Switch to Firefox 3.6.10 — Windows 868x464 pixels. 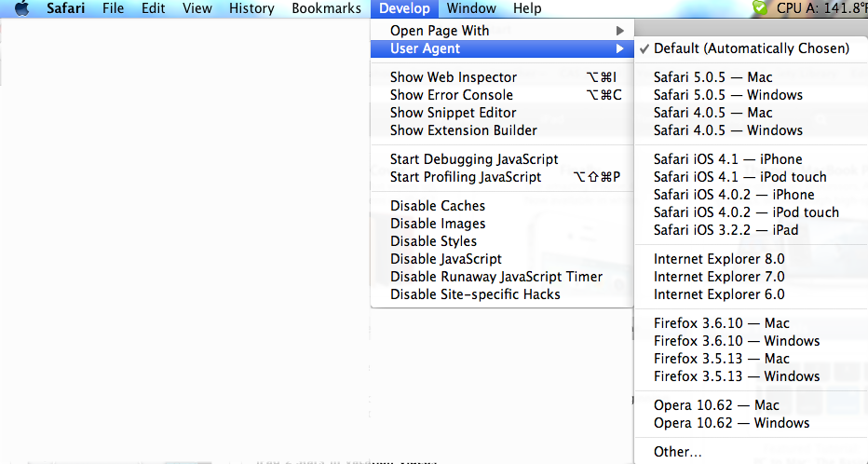pos(752,340)
